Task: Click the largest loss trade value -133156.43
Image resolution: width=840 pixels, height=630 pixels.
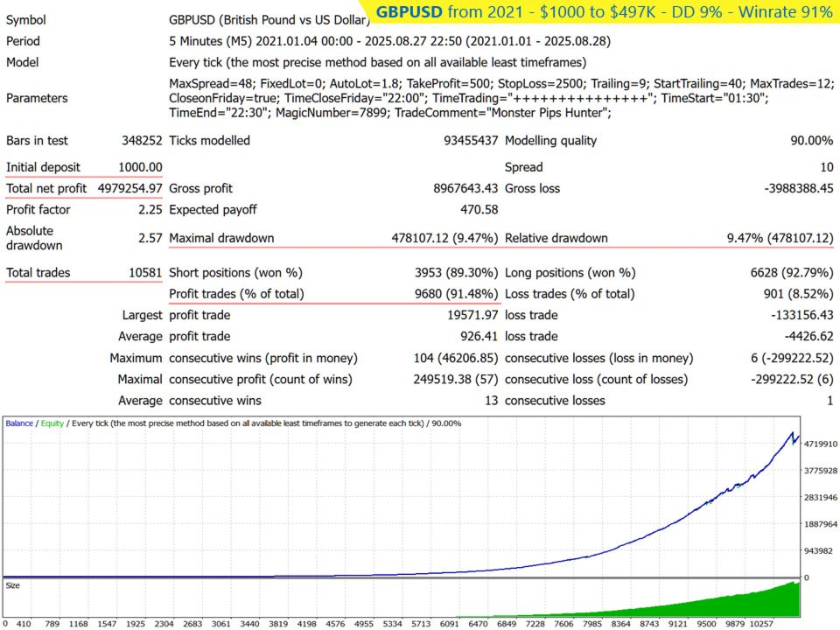Action: (x=802, y=315)
